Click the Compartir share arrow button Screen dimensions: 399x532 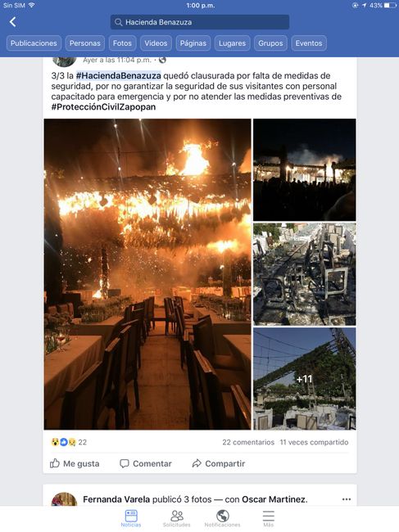click(x=219, y=463)
